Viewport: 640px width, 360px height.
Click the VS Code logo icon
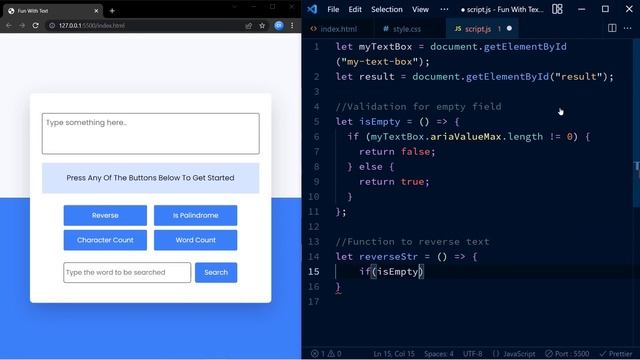(x=312, y=9)
